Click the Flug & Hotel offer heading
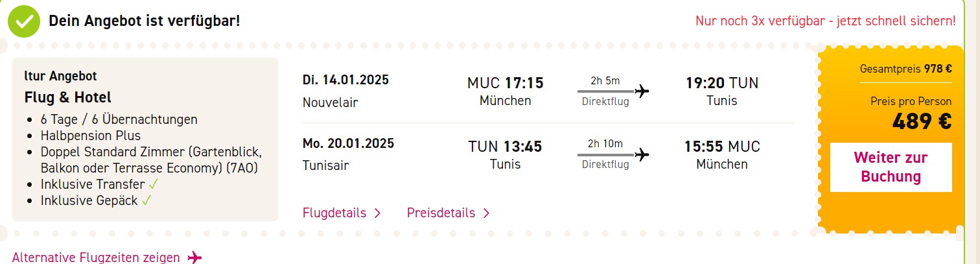This screenshot has width=980, height=264. point(68,97)
